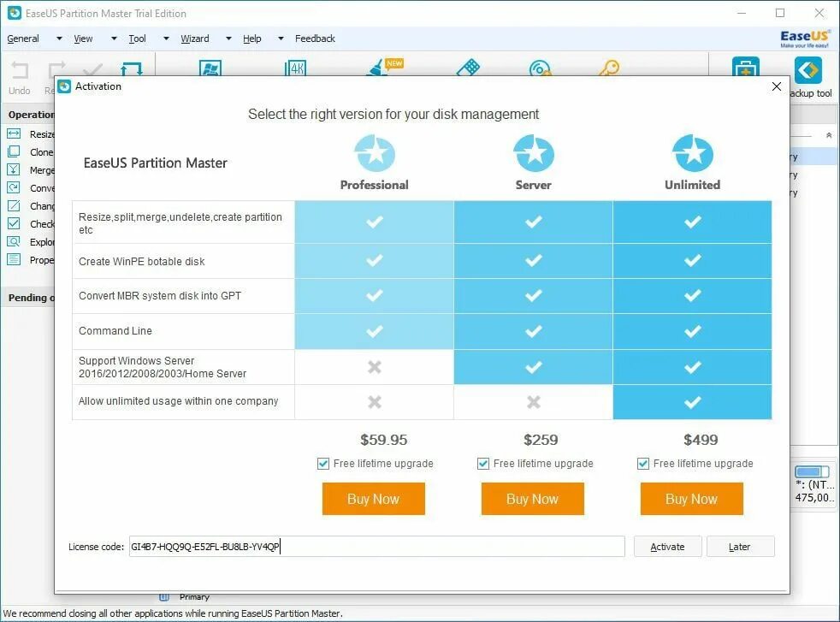Click the Convert operation icon in sidebar
The width and height of the screenshot is (840, 622).
[x=14, y=187]
